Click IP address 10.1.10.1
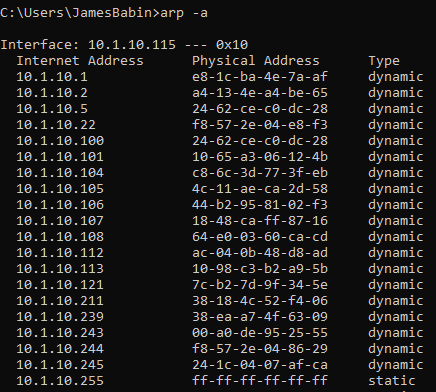Viewport: 436px width, 392px height. (x=52, y=77)
